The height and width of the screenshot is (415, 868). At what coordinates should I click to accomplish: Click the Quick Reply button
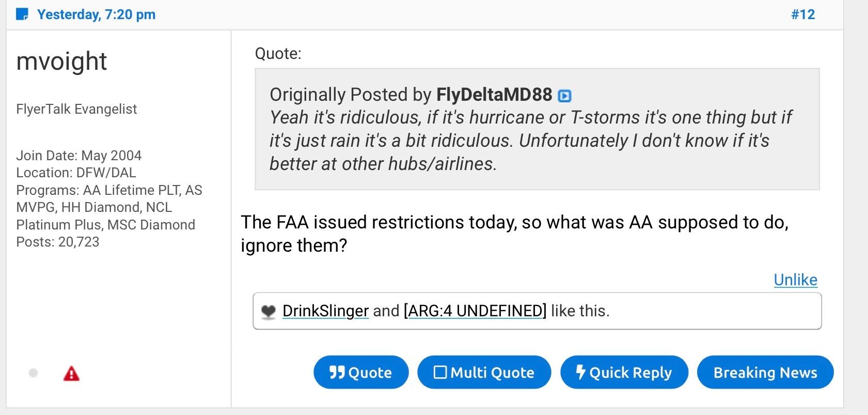(624, 372)
